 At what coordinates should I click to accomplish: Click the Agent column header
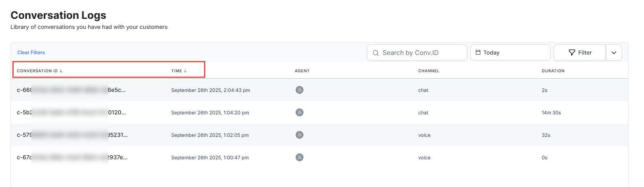point(302,71)
